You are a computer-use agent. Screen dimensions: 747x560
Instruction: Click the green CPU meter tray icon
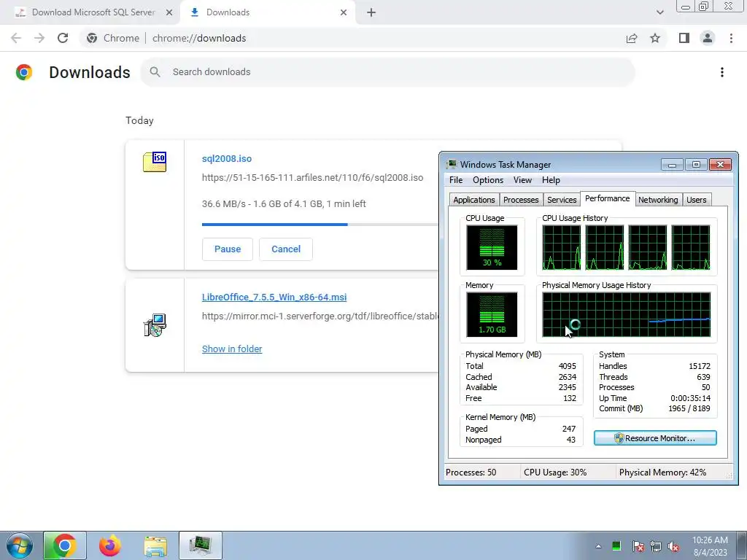[x=616, y=545]
